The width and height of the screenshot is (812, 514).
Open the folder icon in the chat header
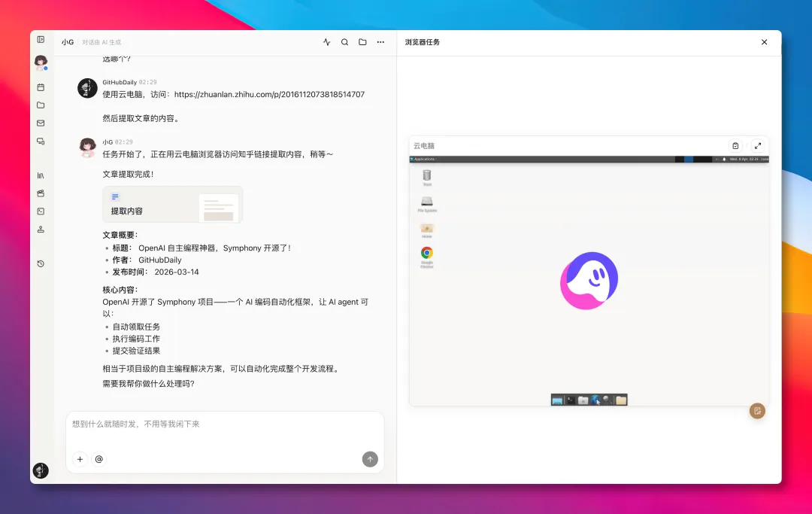point(362,42)
